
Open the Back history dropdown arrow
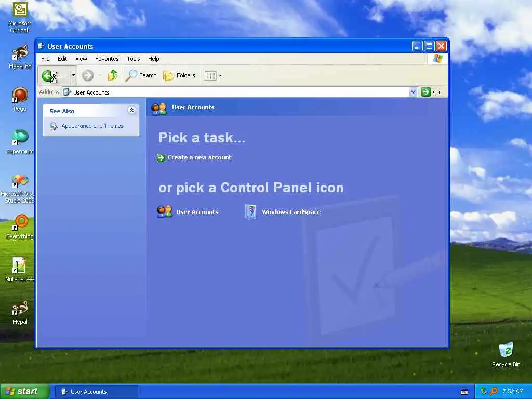[x=73, y=75]
